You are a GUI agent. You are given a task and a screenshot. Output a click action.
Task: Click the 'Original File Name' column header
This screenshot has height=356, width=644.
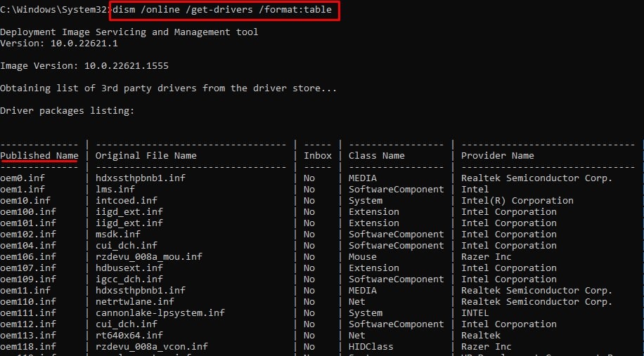click(146, 156)
